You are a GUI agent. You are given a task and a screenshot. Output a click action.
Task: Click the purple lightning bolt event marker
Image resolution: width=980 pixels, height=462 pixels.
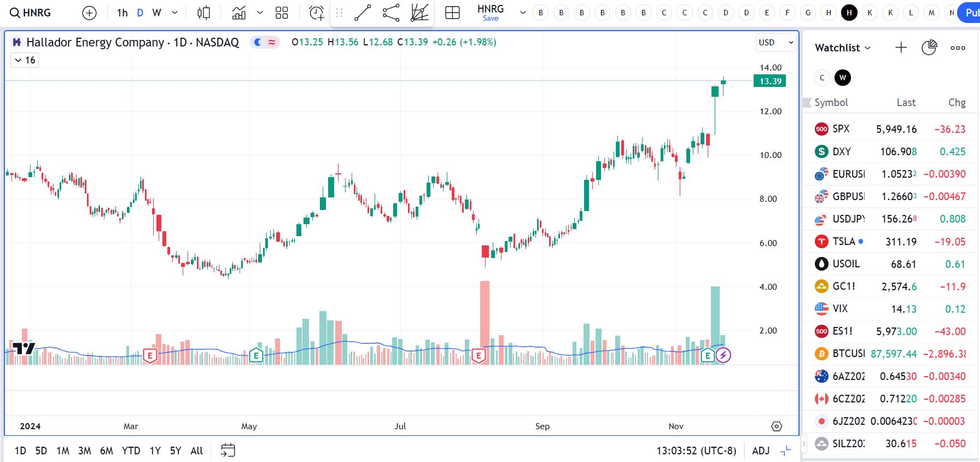[724, 355]
